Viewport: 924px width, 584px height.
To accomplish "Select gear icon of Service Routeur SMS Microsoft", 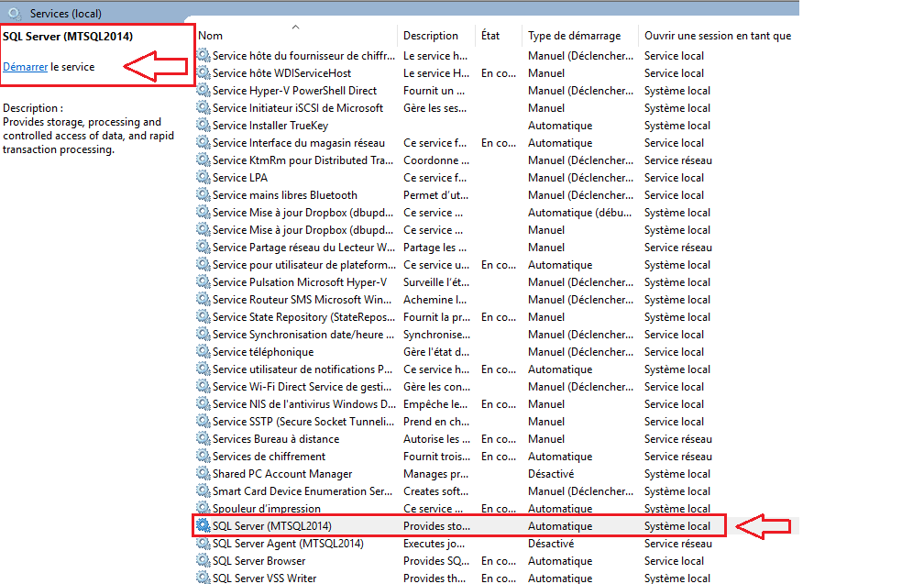I will [203, 299].
